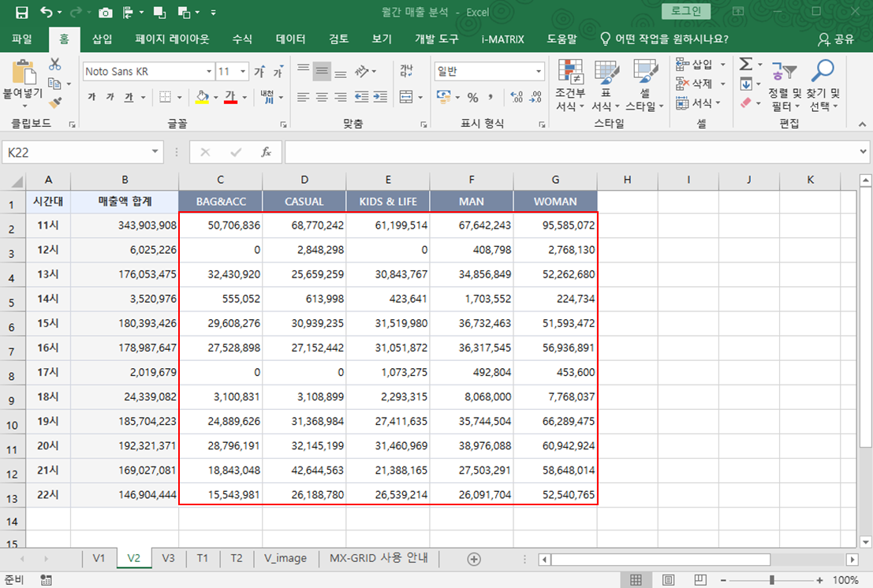Toggle bold formatting button
Image resolution: width=873 pixels, height=588 pixels.
tap(92, 97)
